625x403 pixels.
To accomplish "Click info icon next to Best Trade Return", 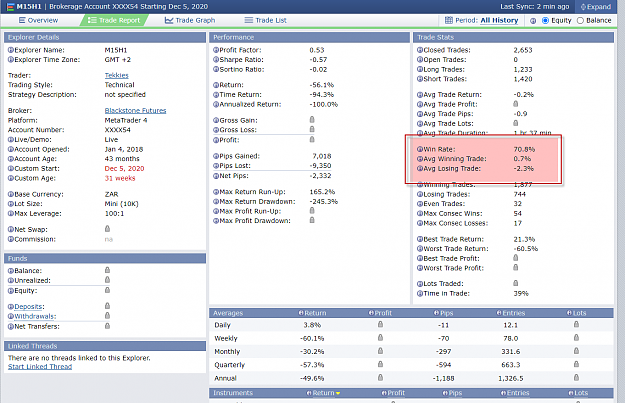I will tap(420, 239).
